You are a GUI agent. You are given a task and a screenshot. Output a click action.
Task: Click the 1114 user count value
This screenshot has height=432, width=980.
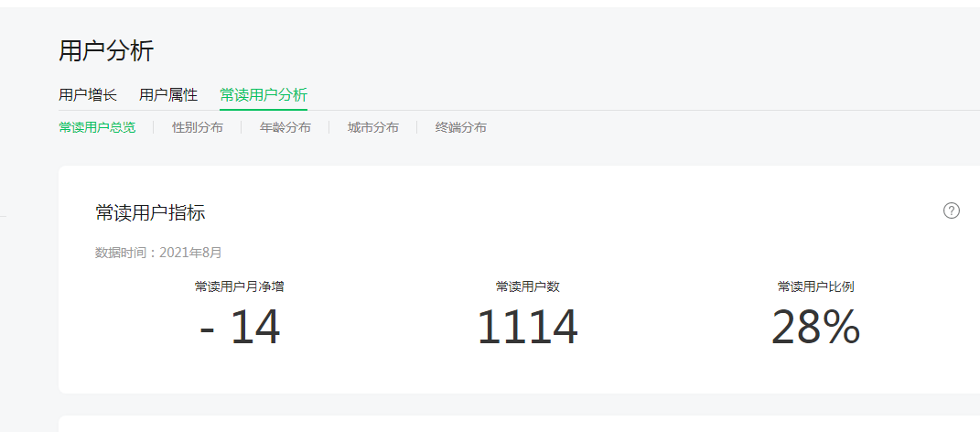(527, 328)
